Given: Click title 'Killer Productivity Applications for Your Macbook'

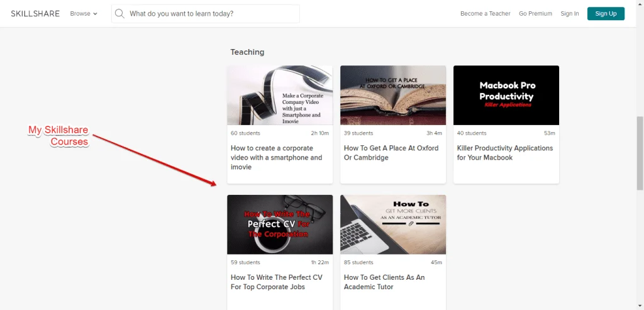Looking at the screenshot, I should coord(505,153).
